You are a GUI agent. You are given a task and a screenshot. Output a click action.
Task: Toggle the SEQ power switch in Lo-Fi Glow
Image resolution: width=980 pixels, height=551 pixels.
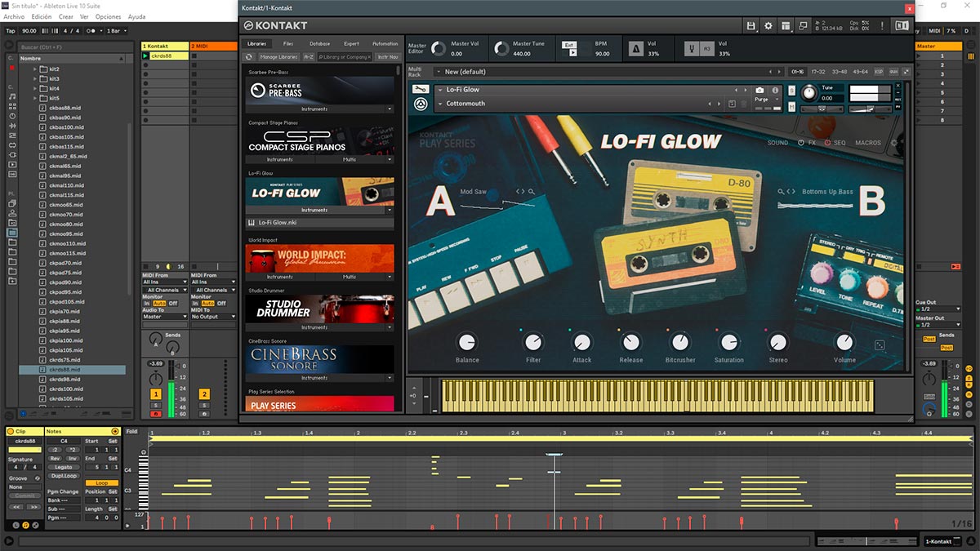828,143
